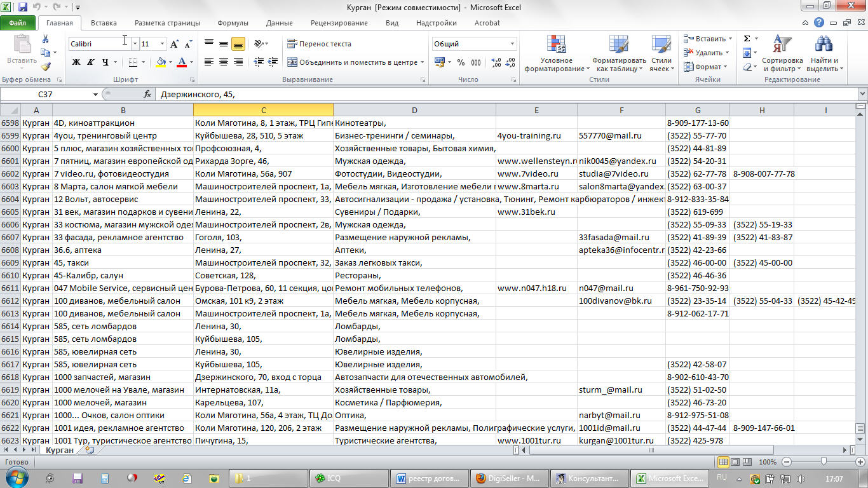
Task: Click the AutoSum sigma icon
Action: coord(747,39)
